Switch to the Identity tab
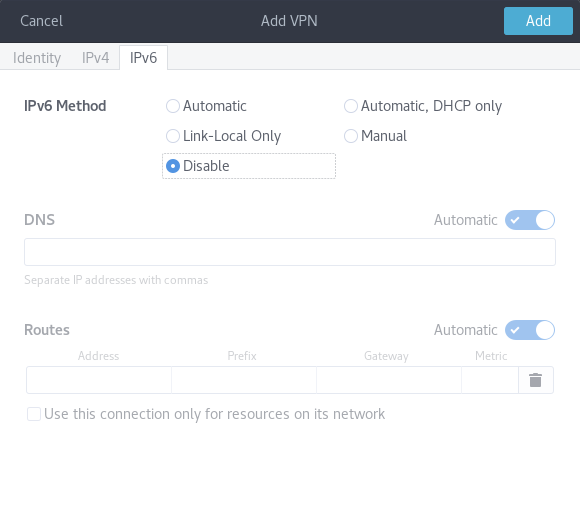The image size is (580, 519). point(37,58)
